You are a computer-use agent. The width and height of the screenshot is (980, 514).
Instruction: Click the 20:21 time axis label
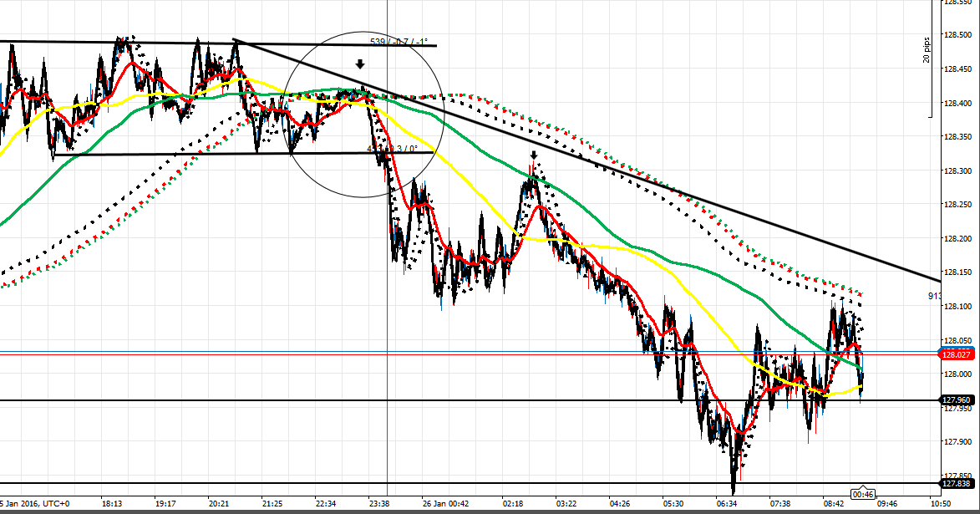coord(220,503)
